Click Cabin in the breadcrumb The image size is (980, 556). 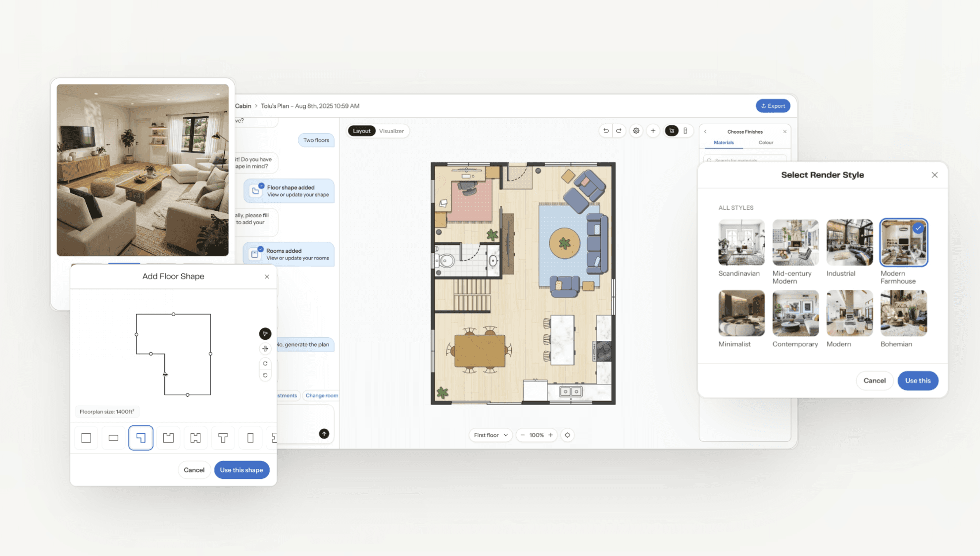tap(243, 106)
